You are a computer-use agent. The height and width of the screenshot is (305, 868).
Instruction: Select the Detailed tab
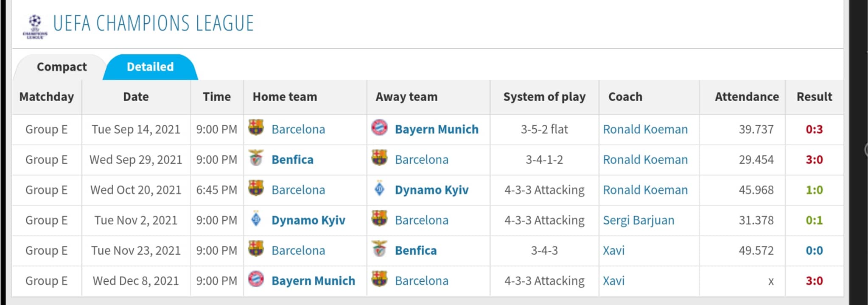coord(150,67)
